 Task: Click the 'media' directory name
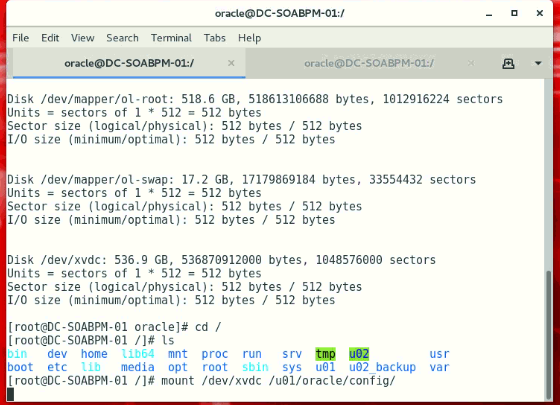(138, 367)
